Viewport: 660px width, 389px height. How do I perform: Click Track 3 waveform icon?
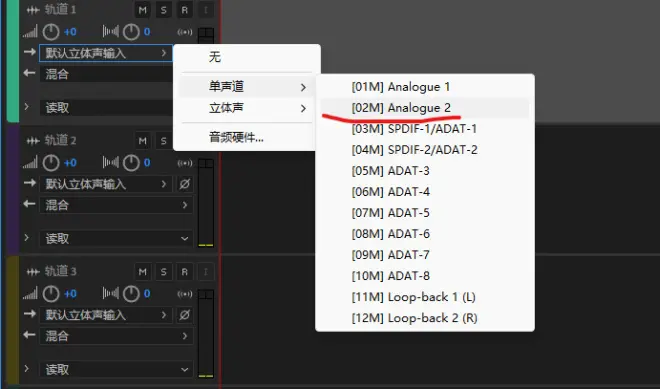pyautogui.click(x=33, y=272)
